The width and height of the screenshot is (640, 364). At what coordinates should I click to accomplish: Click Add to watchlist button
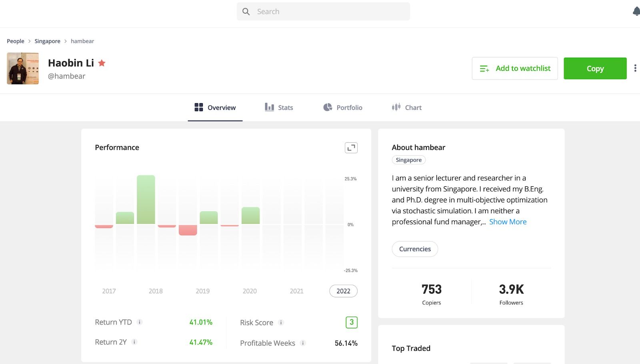(515, 68)
